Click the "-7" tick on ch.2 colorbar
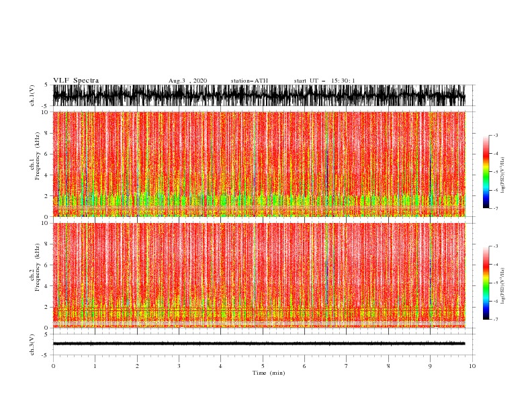The image size is (532, 411). pos(496,320)
